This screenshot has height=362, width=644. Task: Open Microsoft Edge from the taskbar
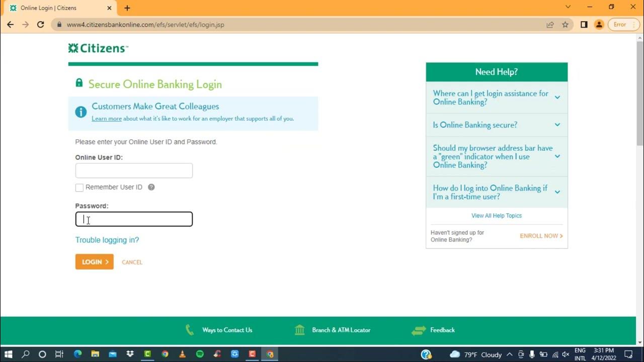pyautogui.click(x=77, y=354)
